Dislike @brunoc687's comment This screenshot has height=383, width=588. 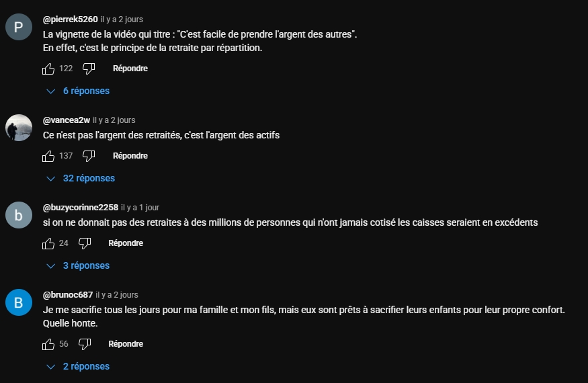[85, 344]
